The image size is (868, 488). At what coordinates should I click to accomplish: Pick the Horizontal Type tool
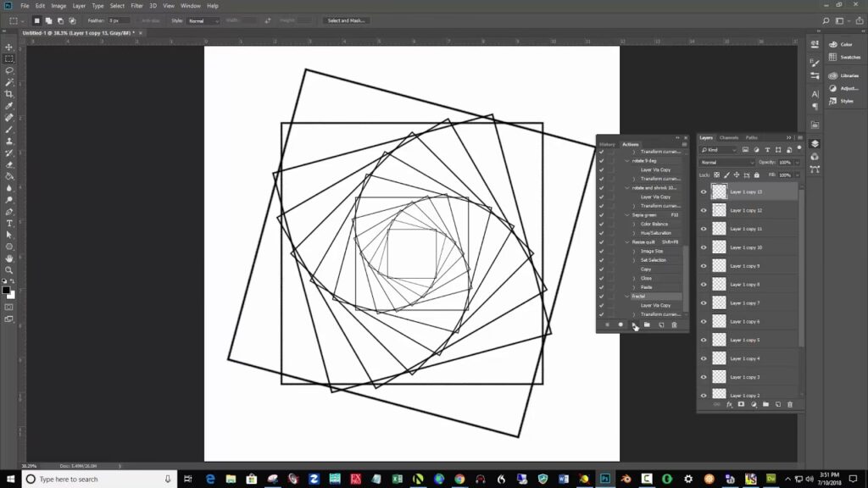point(9,223)
